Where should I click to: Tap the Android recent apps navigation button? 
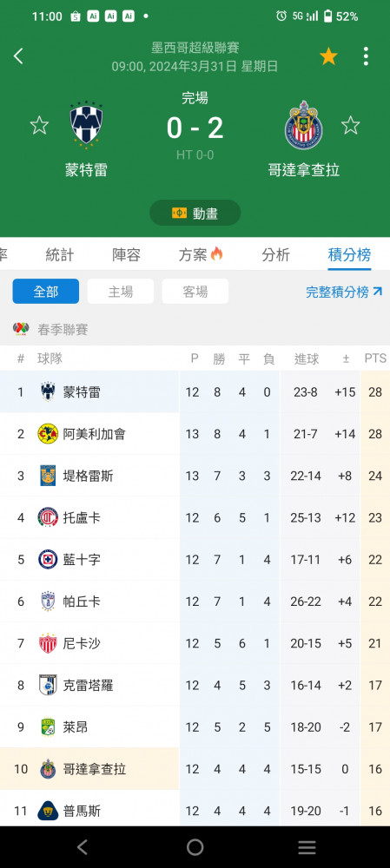click(307, 847)
